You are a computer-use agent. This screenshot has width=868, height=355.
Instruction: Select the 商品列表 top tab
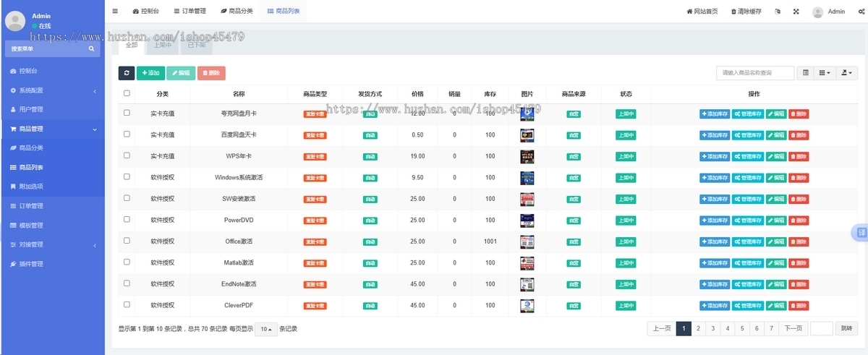pos(284,12)
